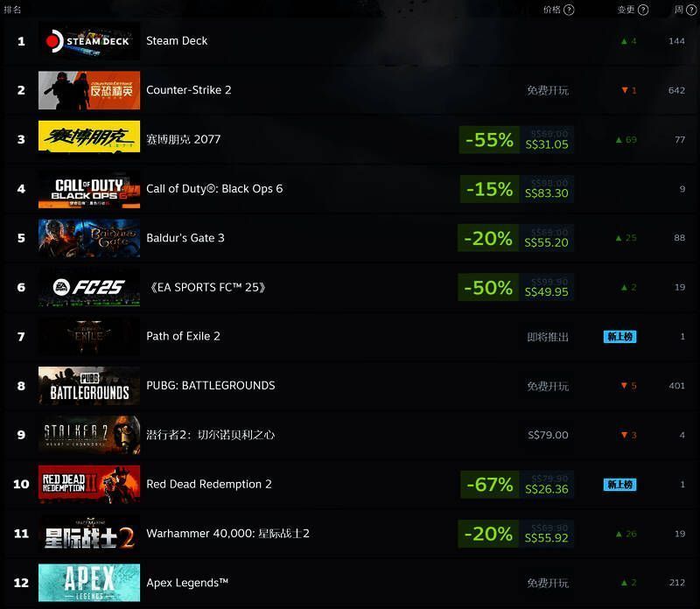Click the help icon beside 价格 header
Viewport: 700px width, 609px height.
[x=569, y=10]
